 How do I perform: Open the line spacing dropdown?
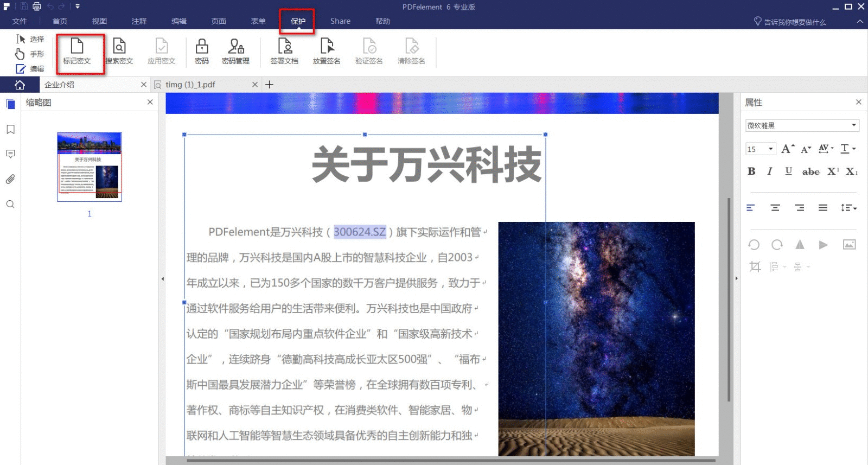click(x=848, y=208)
